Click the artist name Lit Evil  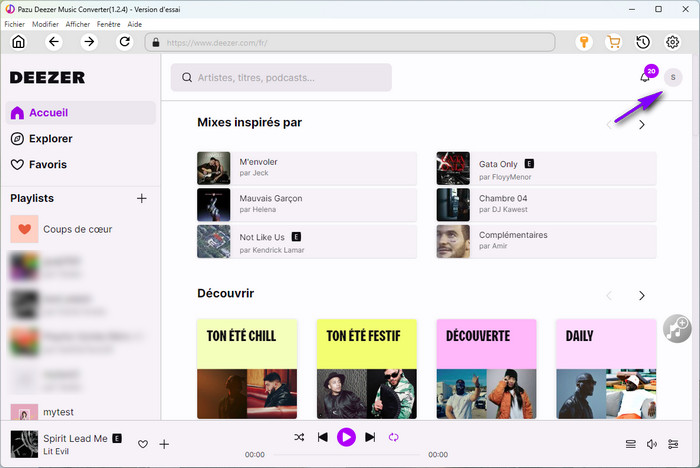56,451
